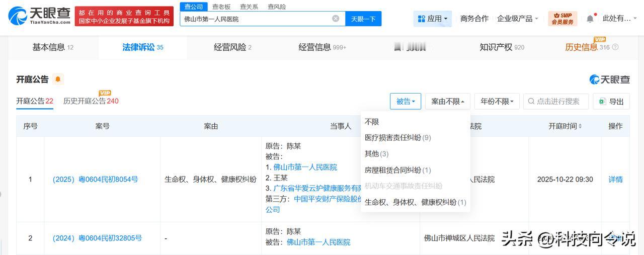
Task: Expand the 企业级产品 menu
Action: [x=518, y=19]
